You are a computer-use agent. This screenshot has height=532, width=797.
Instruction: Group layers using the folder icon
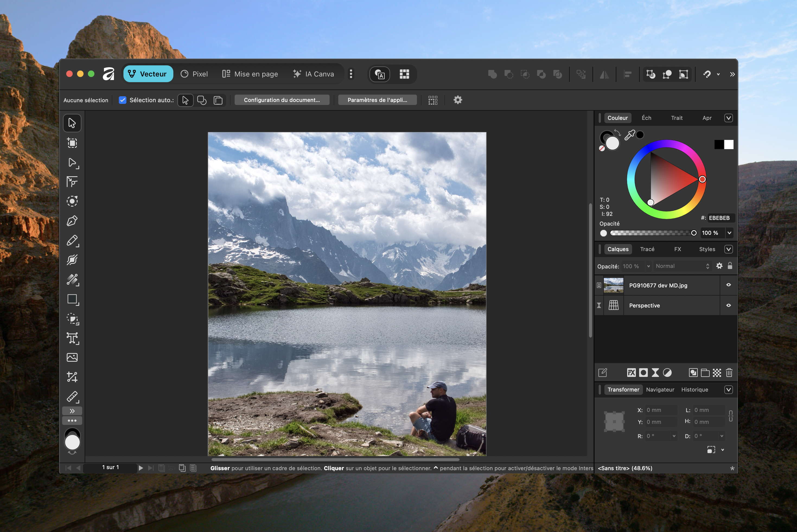(x=706, y=373)
